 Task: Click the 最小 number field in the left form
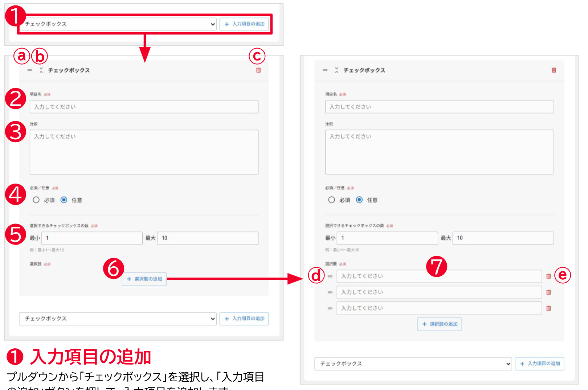[x=92, y=238]
